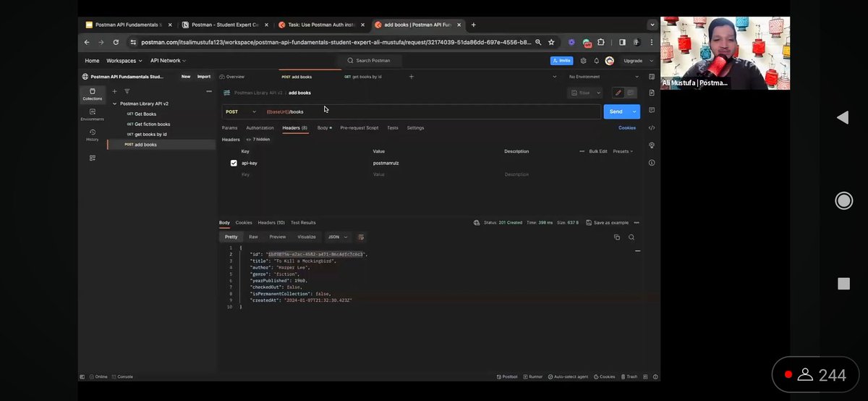Open Postman settings gear icon
Image resolution: width=868 pixels, height=401 pixels.
tap(584, 61)
